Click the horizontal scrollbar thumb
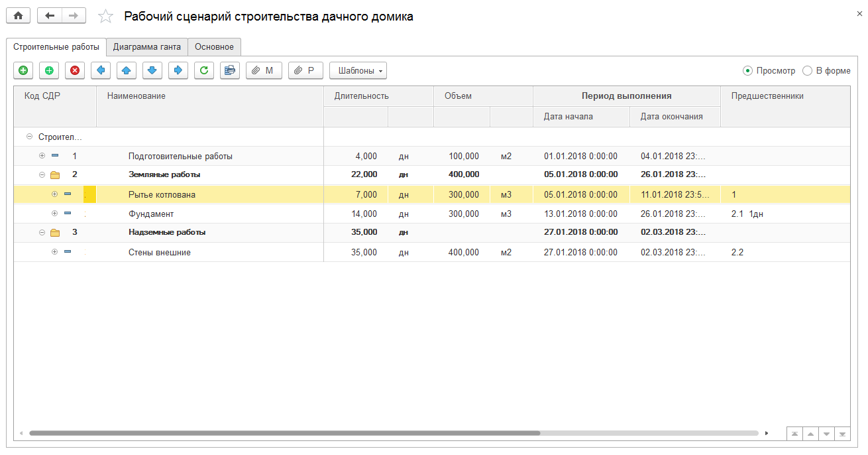The image size is (868, 455). (285, 433)
